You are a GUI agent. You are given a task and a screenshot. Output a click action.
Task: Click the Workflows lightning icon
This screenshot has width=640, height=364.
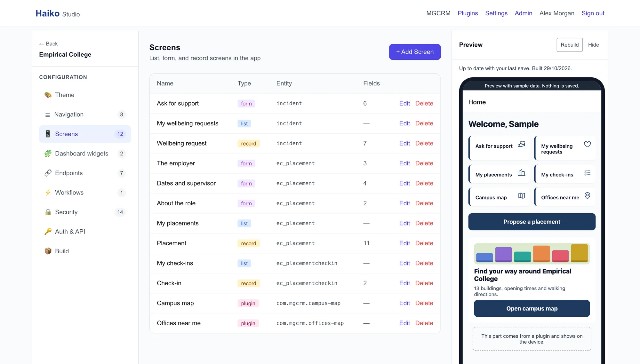coord(48,193)
